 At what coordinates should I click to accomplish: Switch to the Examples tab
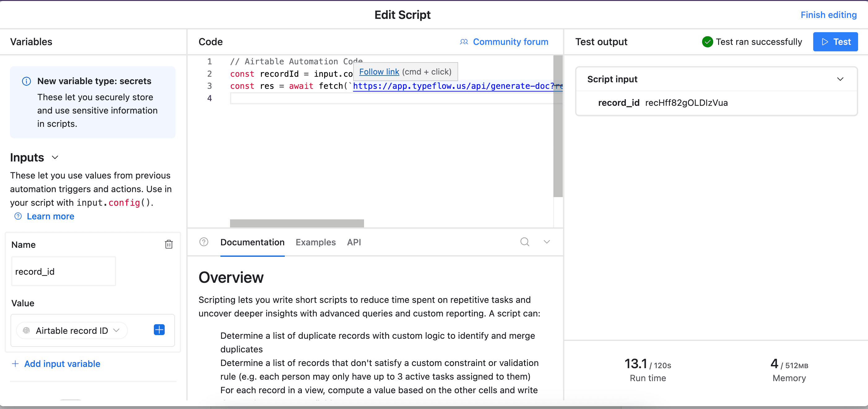[315, 242]
